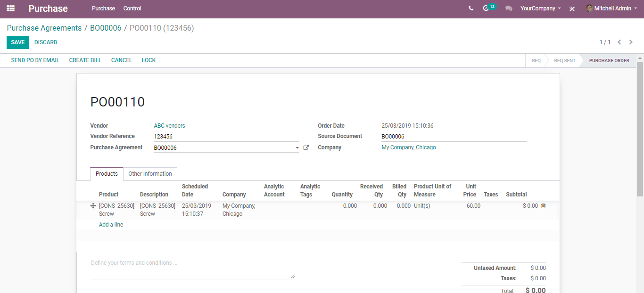
Task: Click the page vertical scrollbar
Action: coord(640,127)
